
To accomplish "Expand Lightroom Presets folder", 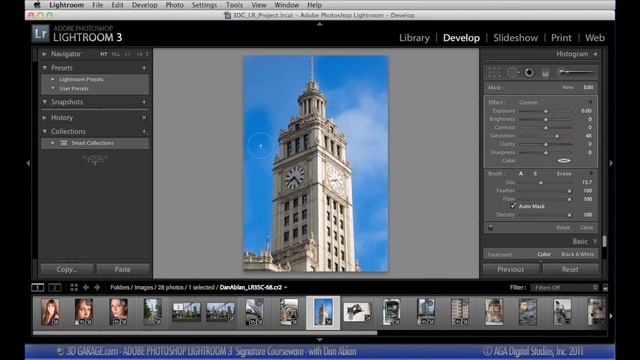I will point(53,79).
